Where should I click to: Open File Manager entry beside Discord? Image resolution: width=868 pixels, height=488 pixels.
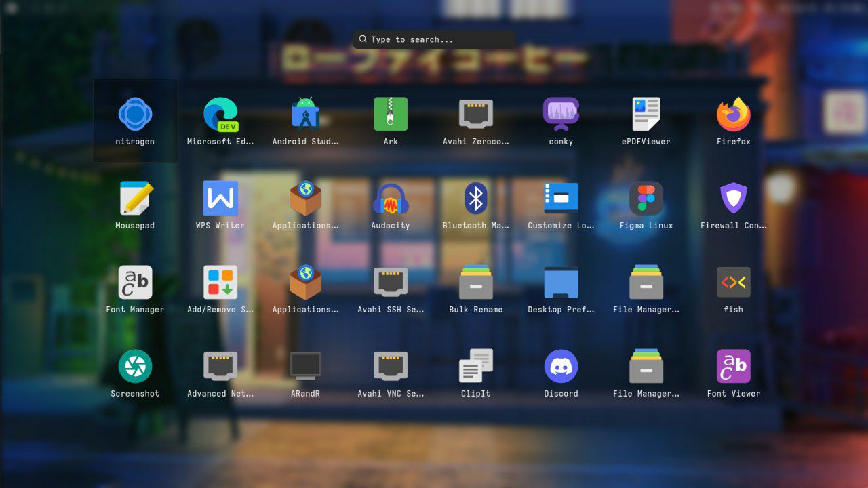646,373
